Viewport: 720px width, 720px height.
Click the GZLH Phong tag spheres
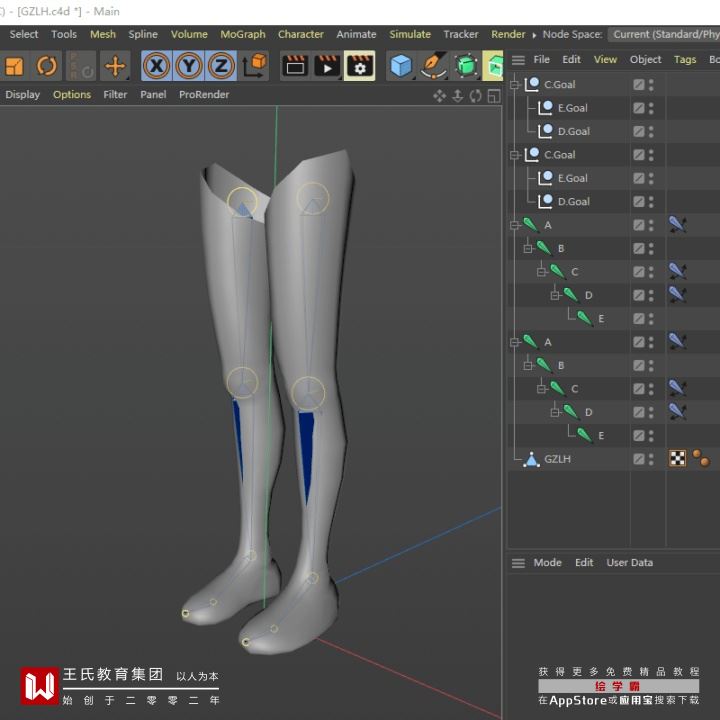[701, 458]
